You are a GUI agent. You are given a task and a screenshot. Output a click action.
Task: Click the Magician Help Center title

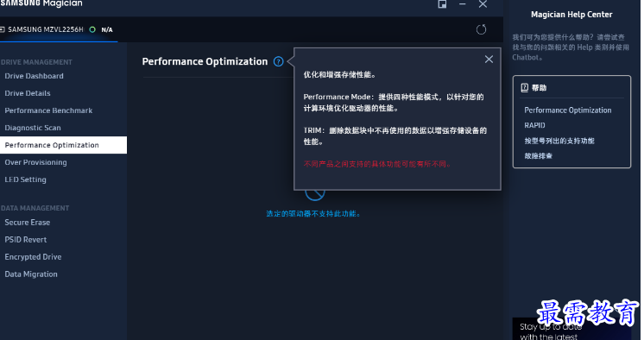(x=571, y=15)
